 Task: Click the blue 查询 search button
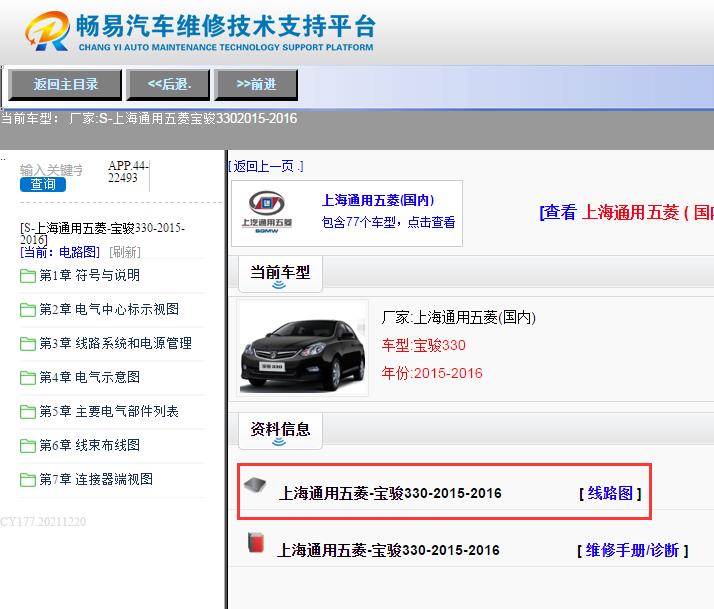43,184
